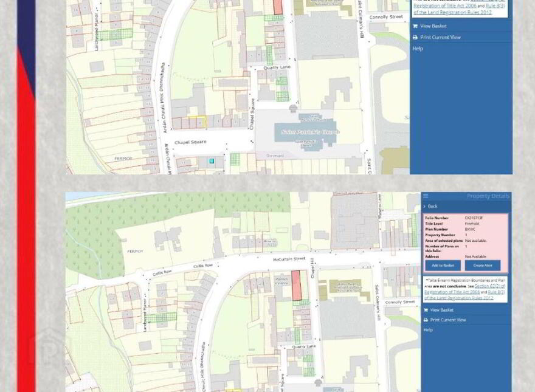Click Connolly Street label on upper map
Screen dimensions: 535x392
386,17
